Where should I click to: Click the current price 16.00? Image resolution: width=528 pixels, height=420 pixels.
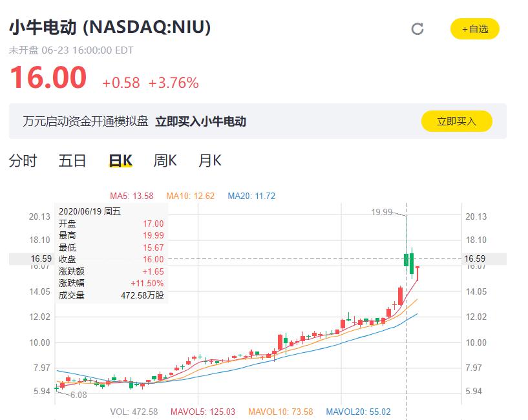click(x=48, y=77)
